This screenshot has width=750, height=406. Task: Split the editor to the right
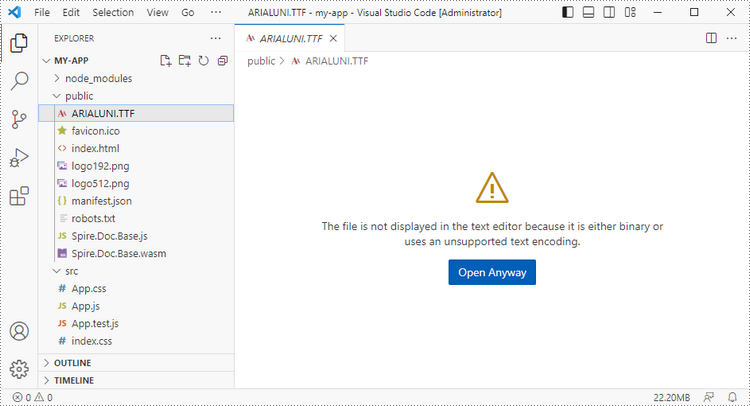pyautogui.click(x=711, y=38)
